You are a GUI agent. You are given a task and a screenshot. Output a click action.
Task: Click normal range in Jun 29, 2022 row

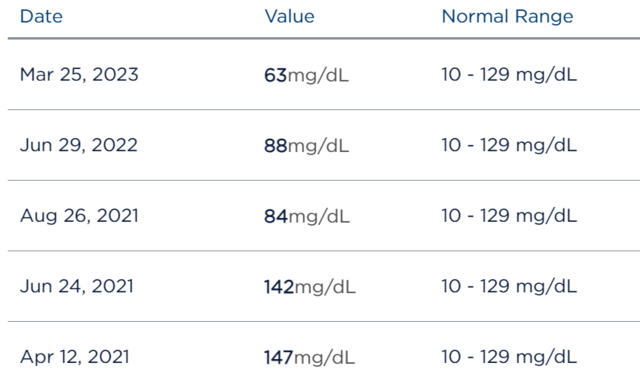coord(509,146)
